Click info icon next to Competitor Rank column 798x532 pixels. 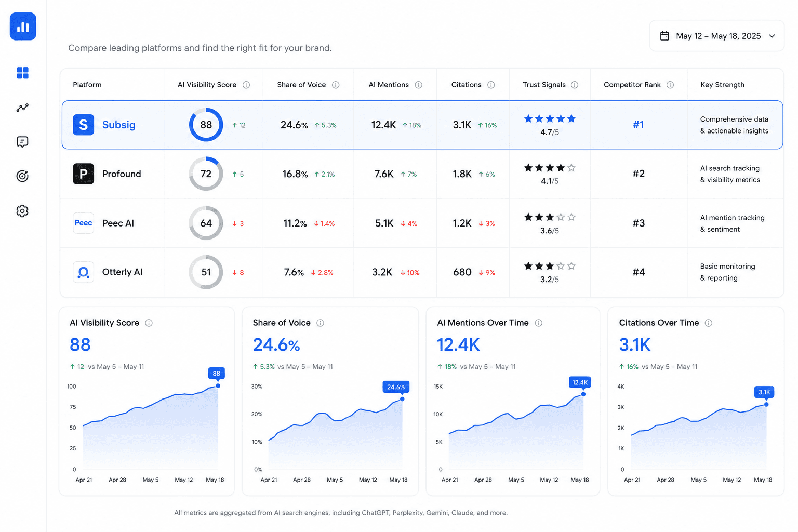coord(670,85)
